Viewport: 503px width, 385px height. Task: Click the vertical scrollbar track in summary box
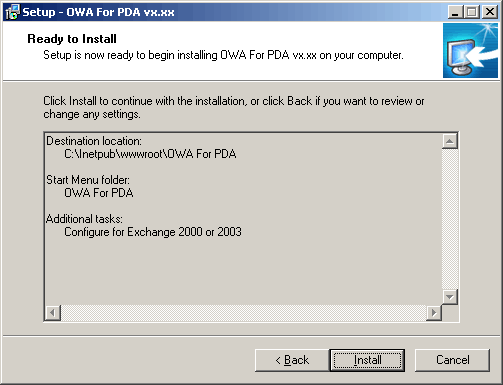[x=450, y=219]
